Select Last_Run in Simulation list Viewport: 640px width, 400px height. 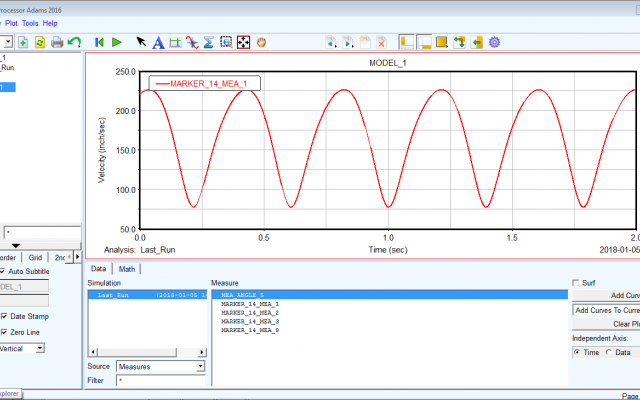tap(147, 295)
